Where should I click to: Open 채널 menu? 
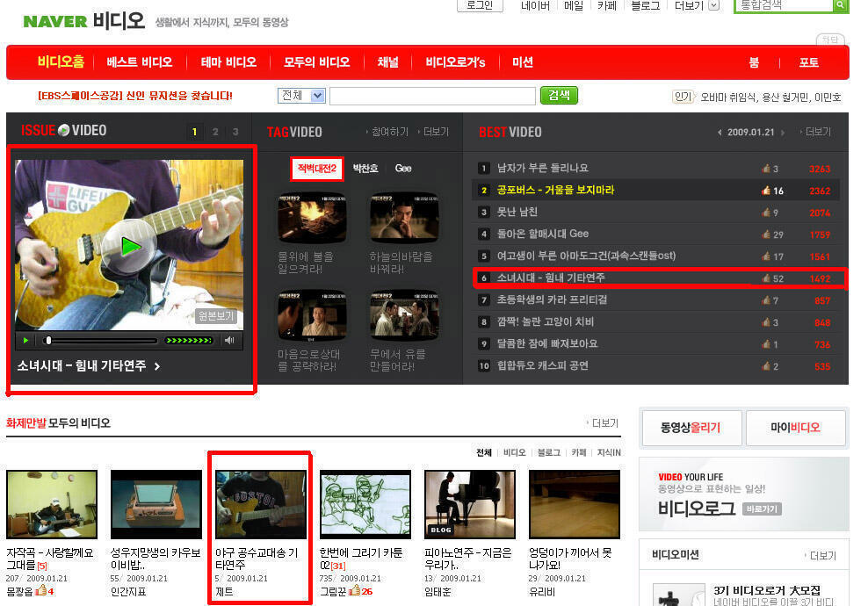[387, 62]
